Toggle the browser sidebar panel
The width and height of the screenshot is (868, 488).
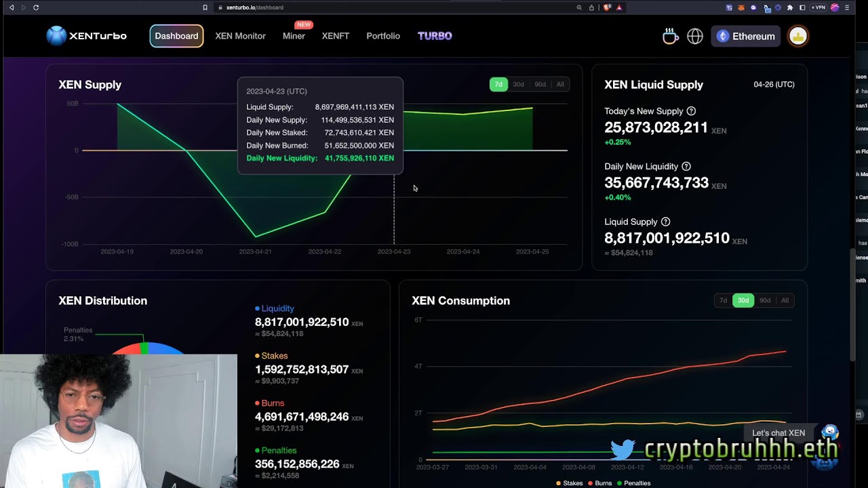tap(802, 7)
